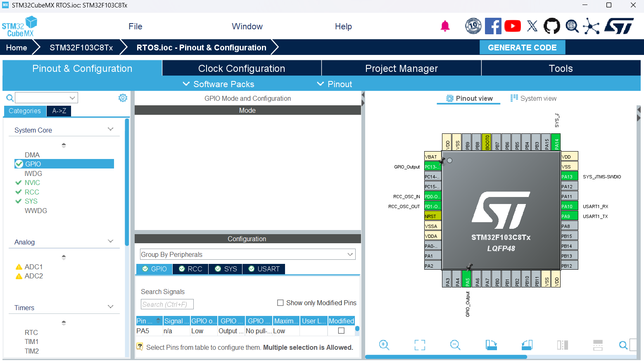Switch to the Project Manager tab
The height and width of the screenshot is (363, 644).
402,68
